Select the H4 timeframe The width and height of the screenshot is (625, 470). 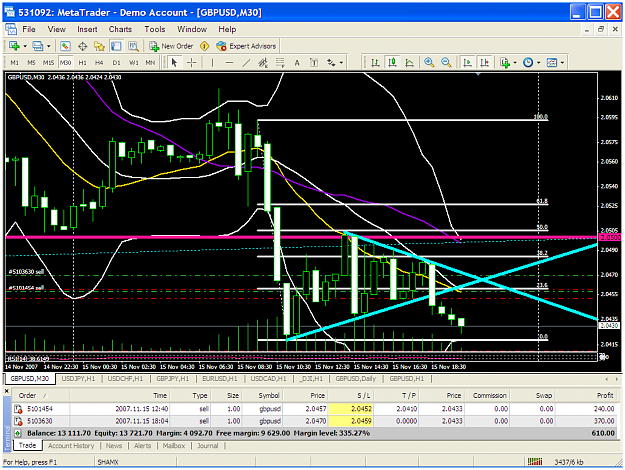[99, 63]
